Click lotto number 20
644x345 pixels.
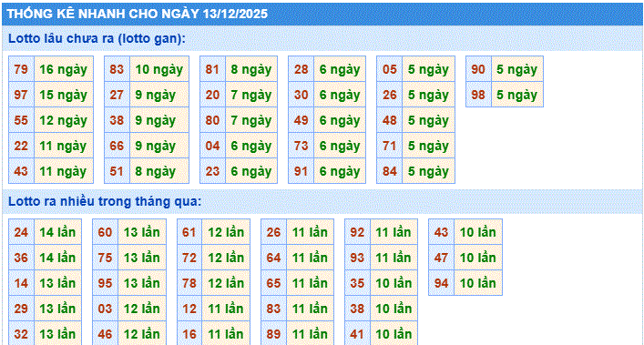point(212,95)
